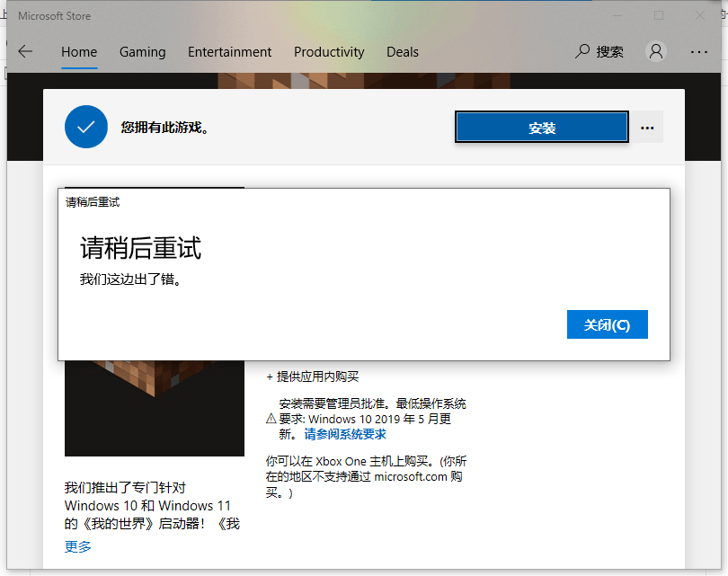Click the 您拥有此游戏。 text
Viewport: 728px width, 576px height.
point(164,128)
